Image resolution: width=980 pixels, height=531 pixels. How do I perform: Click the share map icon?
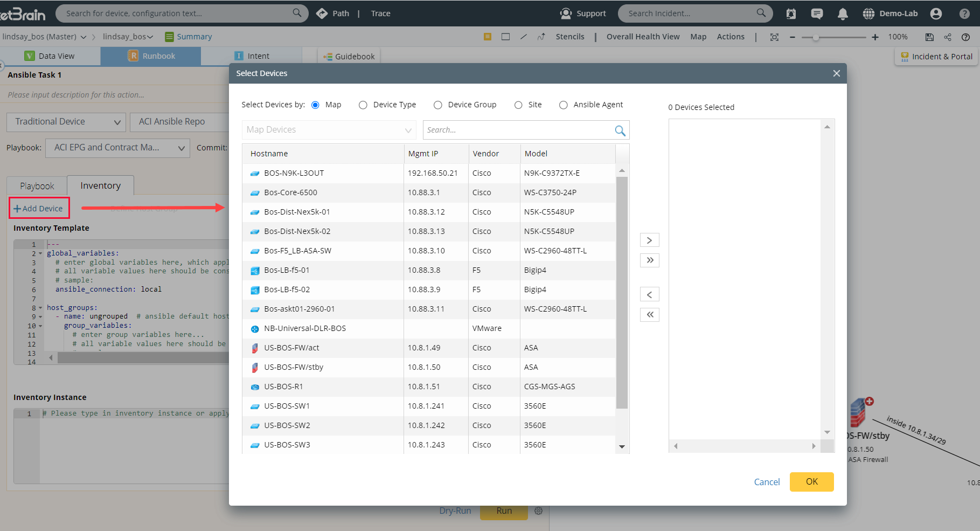point(947,37)
